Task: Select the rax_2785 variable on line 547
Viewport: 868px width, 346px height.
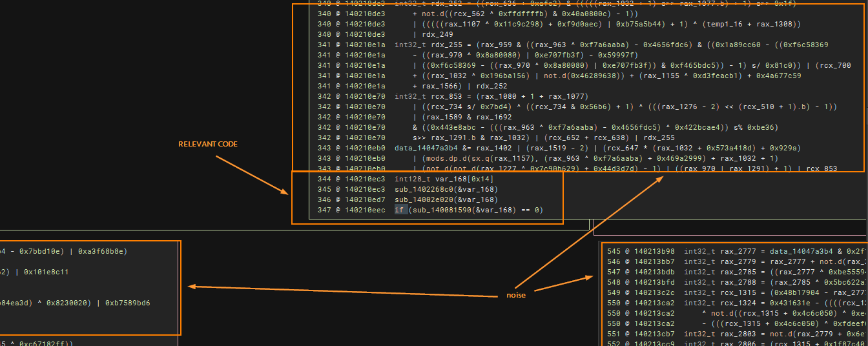Action: 739,272
